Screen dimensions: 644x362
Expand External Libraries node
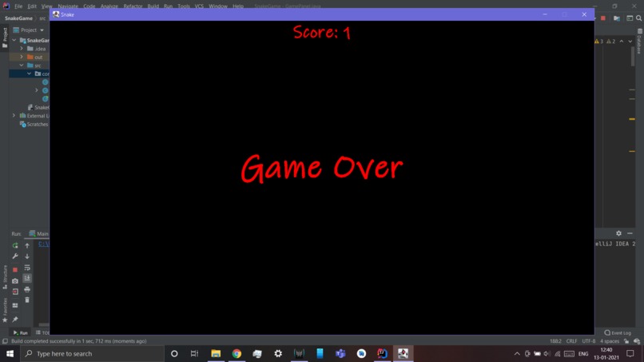pyautogui.click(x=14, y=115)
